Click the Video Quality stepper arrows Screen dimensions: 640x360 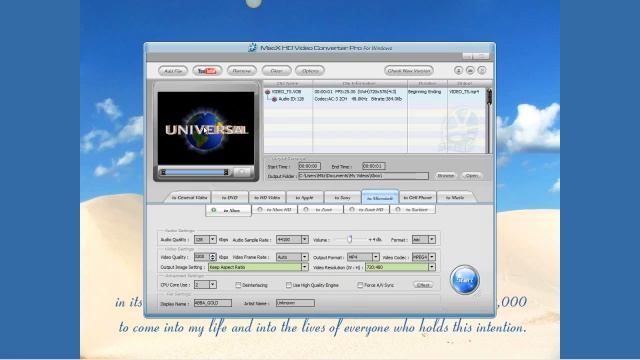[x=212, y=257]
